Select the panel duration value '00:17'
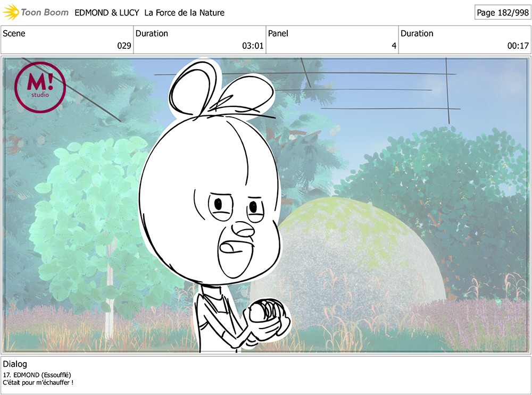Screen dimensions: 532x395 [x=518, y=46]
